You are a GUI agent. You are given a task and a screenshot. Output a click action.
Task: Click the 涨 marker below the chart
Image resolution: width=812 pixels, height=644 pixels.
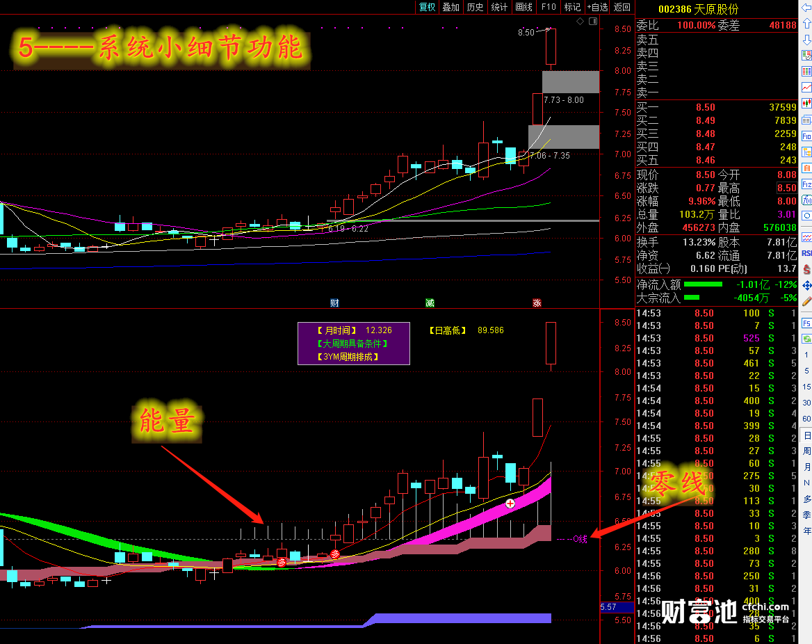click(x=537, y=303)
